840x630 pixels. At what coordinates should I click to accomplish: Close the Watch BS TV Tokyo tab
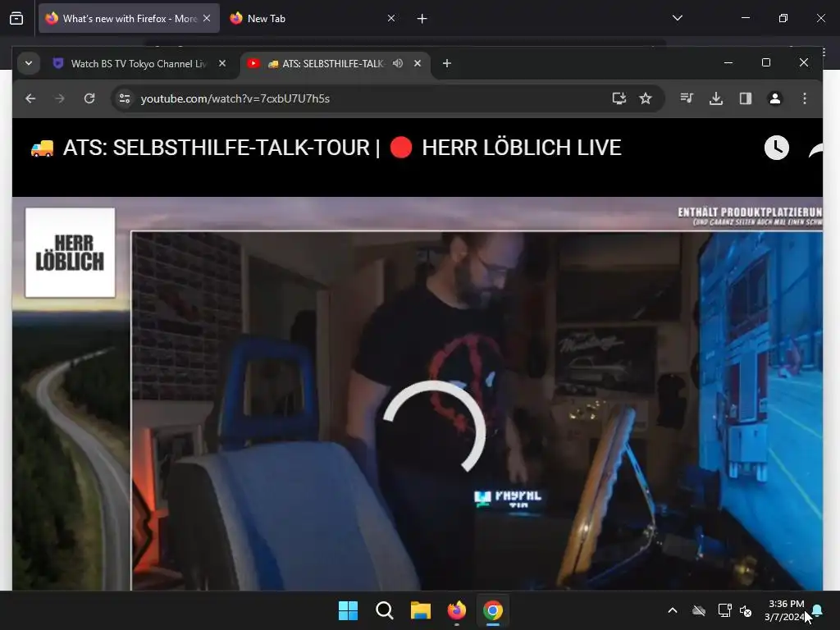pyautogui.click(x=222, y=63)
